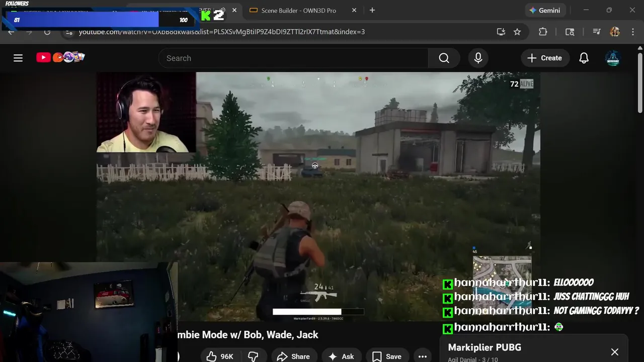The image size is (644, 362).
Task: Start voice search with the microphone
Action: pyautogui.click(x=478, y=58)
